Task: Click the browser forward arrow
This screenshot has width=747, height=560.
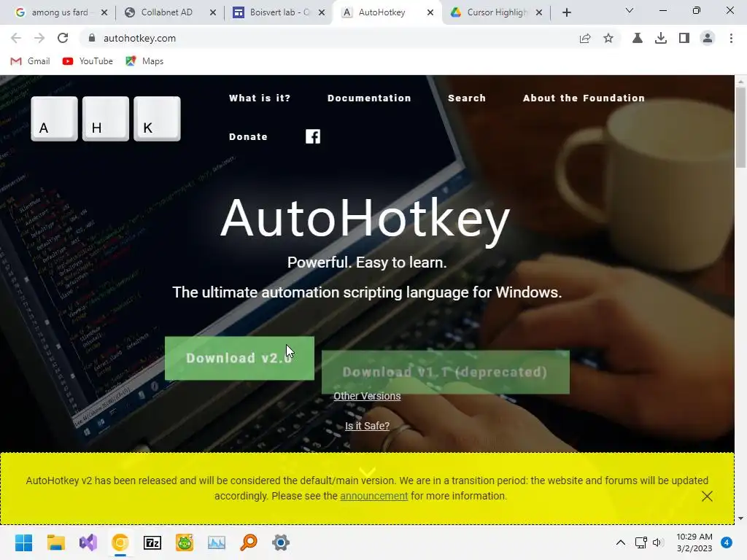Action: point(39,38)
